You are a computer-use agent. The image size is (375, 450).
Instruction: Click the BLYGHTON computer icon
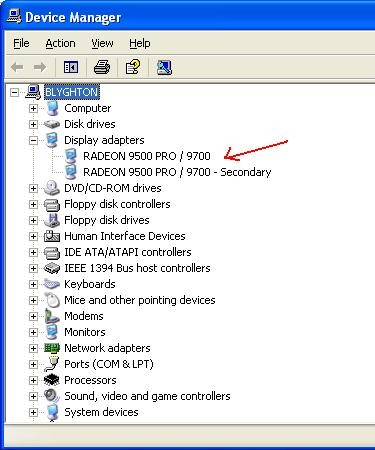click(x=33, y=92)
